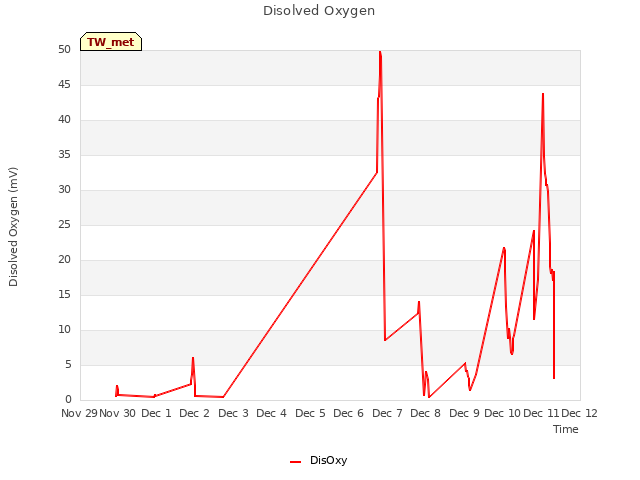
Task: Click the DisOxy legend entry
Action: click(318, 460)
